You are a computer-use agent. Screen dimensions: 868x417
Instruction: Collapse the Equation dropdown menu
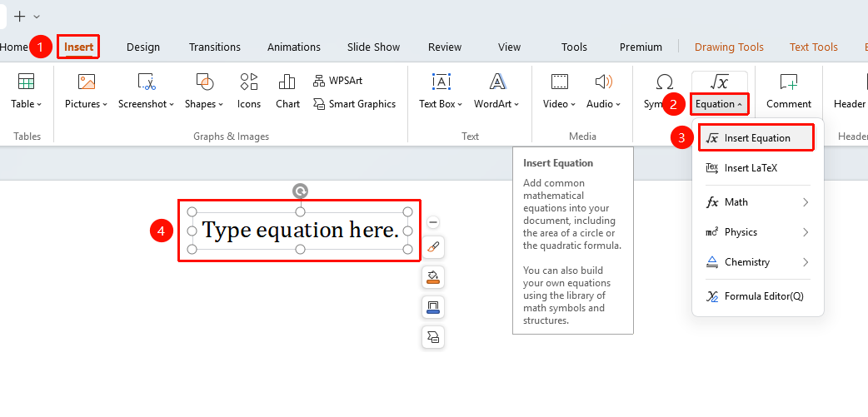[x=740, y=105]
